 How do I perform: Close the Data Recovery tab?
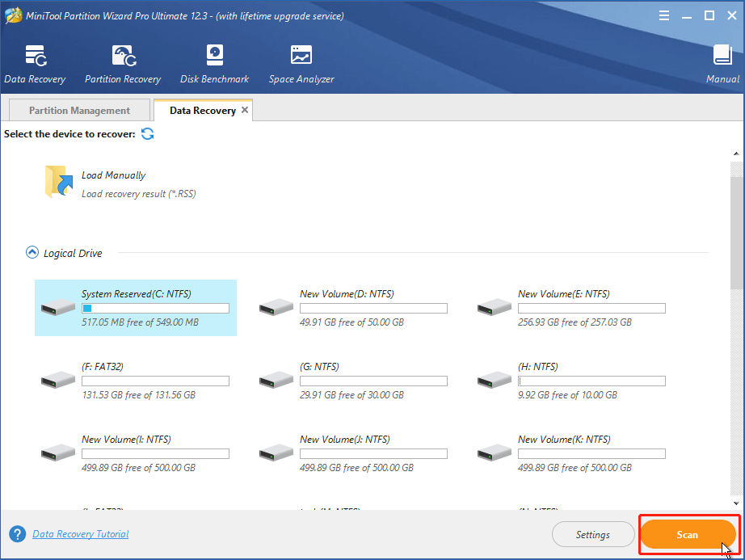(x=245, y=110)
